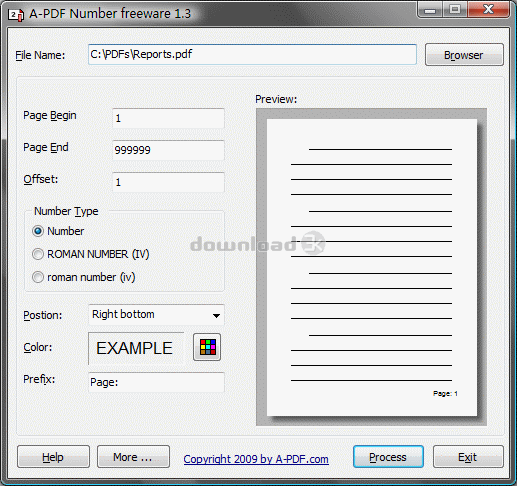Viewport: 517px width, 486px height.
Task: Open the color picker palette icon
Action: 207,347
